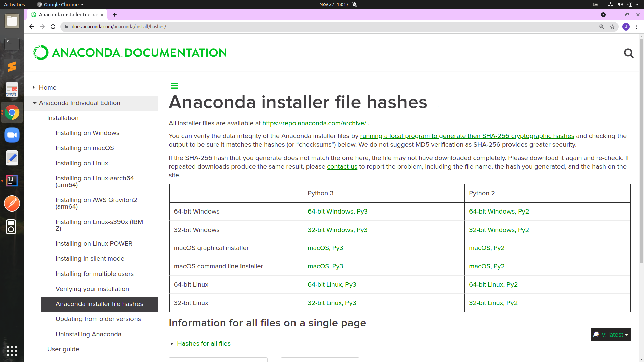Collapse the Anaconda Individual Edition section

[35, 103]
